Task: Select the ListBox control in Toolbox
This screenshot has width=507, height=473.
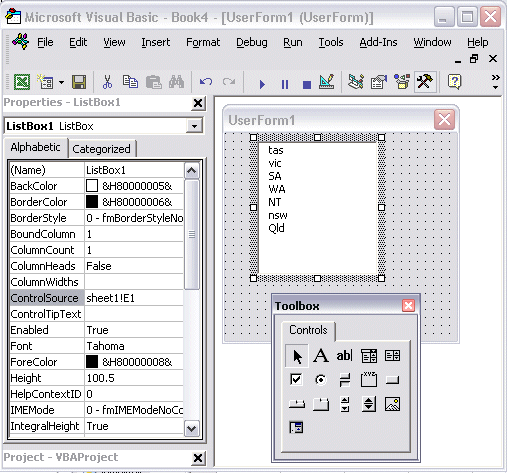Action: click(x=392, y=356)
